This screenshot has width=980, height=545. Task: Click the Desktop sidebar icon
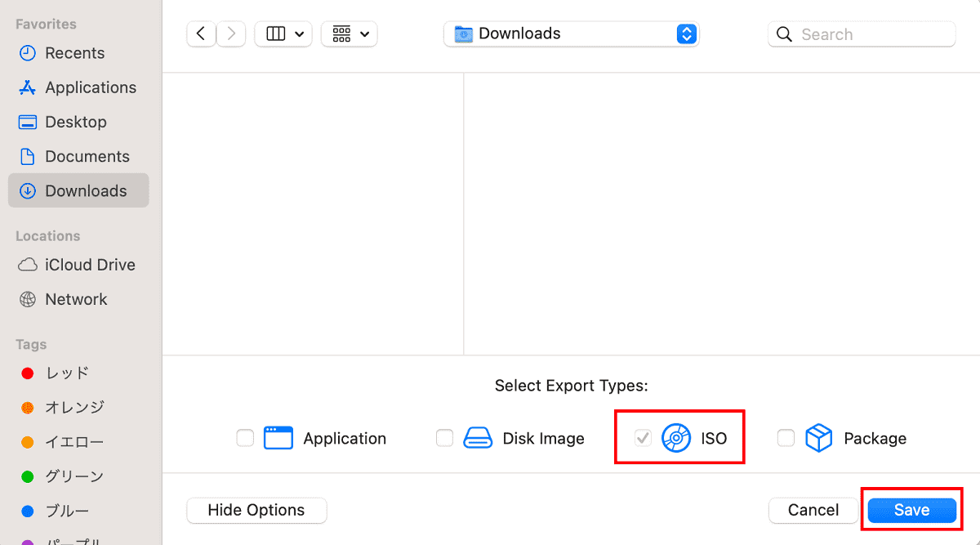[28, 122]
